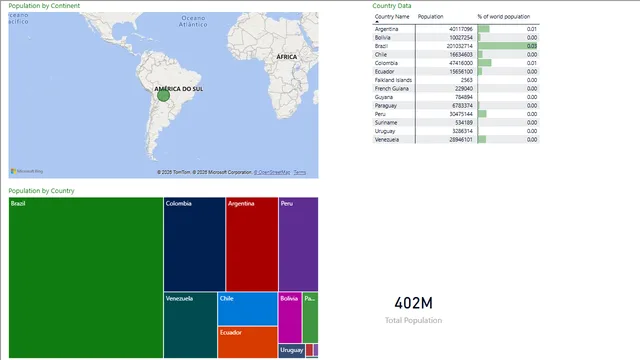The height and width of the screenshot is (360, 640).
Task: Click the 402M Total Population card
Action: pyautogui.click(x=413, y=310)
